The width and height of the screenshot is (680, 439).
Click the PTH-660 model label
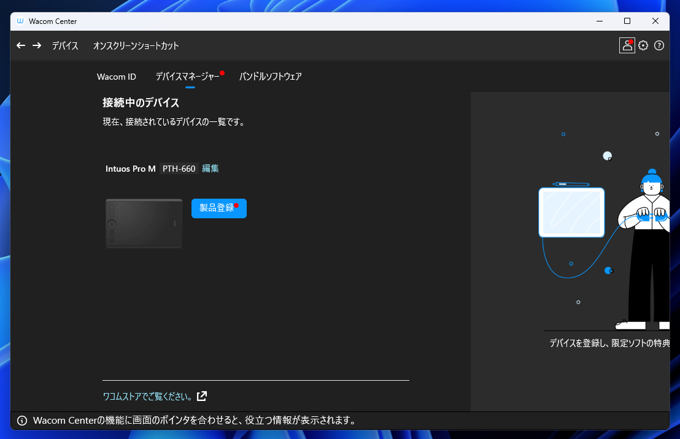[x=179, y=169]
